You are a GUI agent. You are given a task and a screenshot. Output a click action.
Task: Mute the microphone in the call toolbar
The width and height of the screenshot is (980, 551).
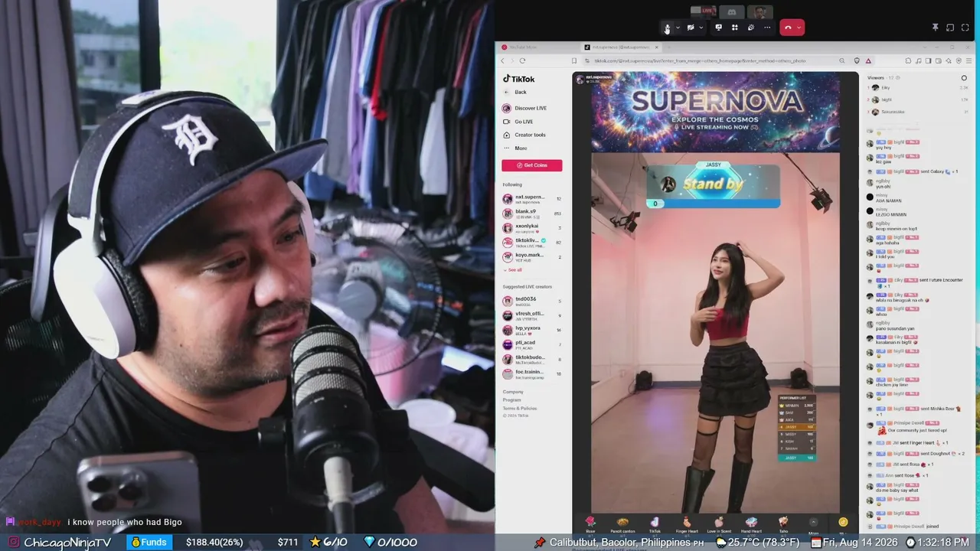[667, 28]
